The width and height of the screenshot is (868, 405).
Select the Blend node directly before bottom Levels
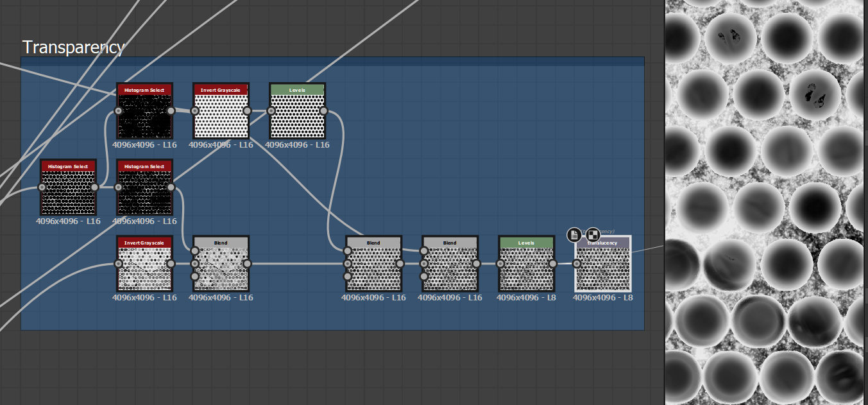tap(450, 264)
